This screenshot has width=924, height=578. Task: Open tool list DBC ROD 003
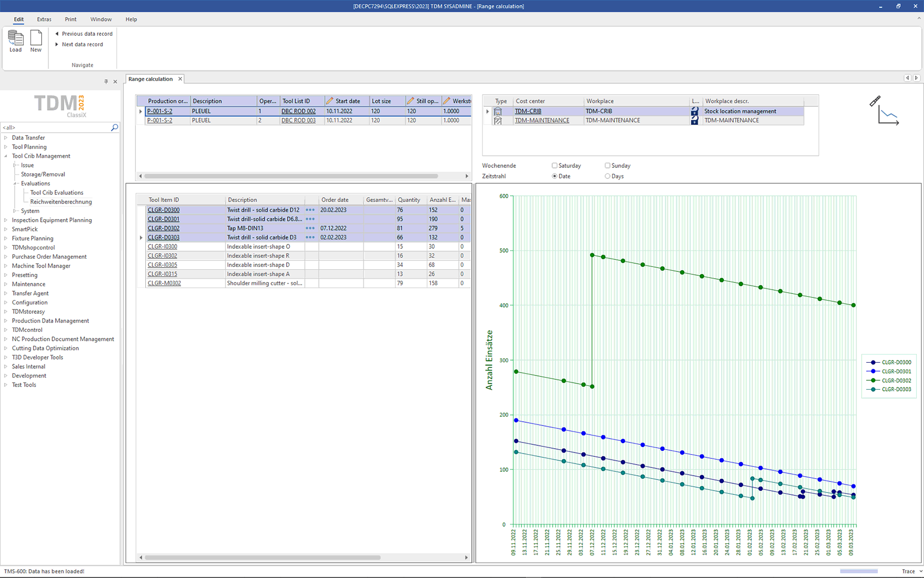[299, 121]
